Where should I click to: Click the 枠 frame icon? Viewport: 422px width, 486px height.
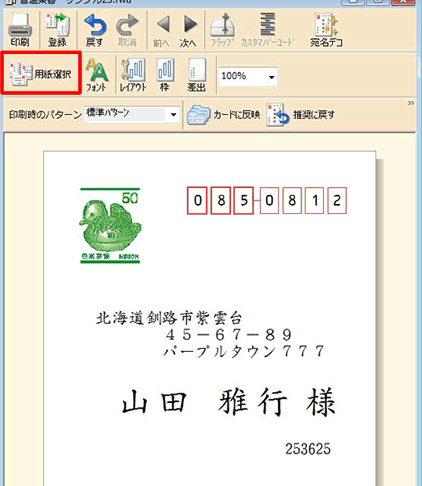[x=165, y=75]
